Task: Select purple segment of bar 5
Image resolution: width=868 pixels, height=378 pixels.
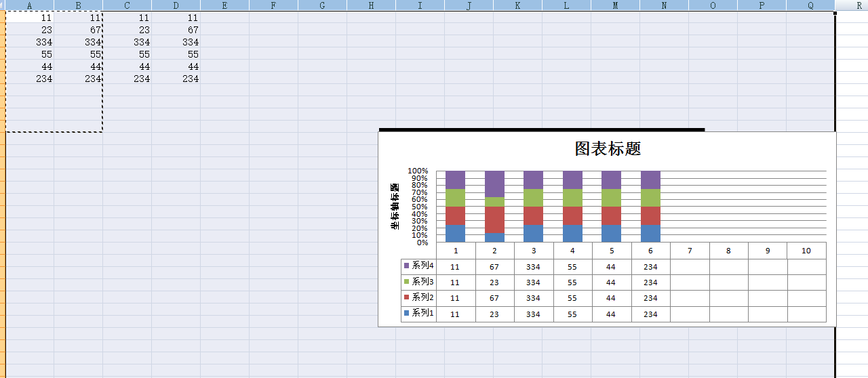Action: pyautogui.click(x=611, y=180)
